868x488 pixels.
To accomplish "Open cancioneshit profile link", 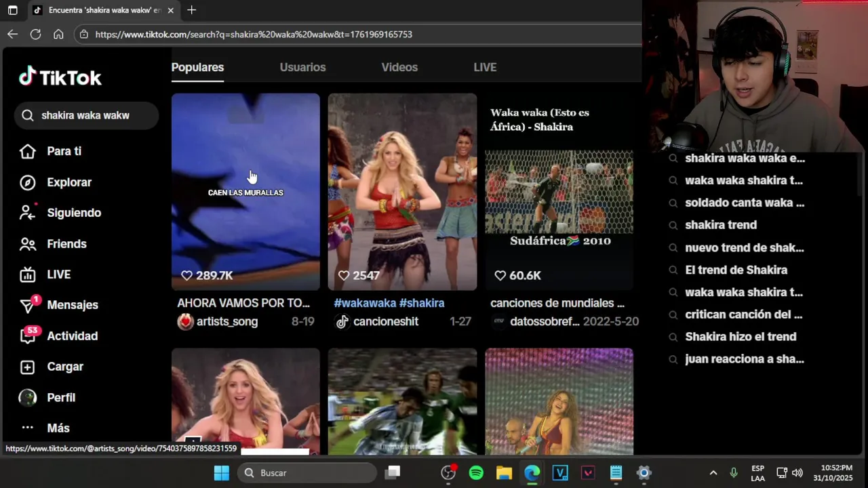I will (x=386, y=321).
